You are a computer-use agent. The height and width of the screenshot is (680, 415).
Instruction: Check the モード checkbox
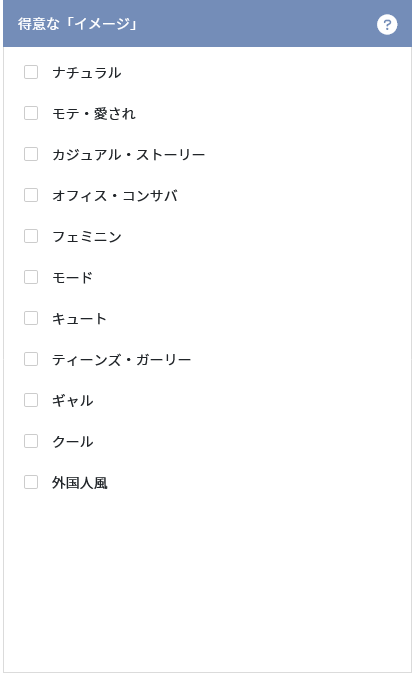click(x=31, y=277)
